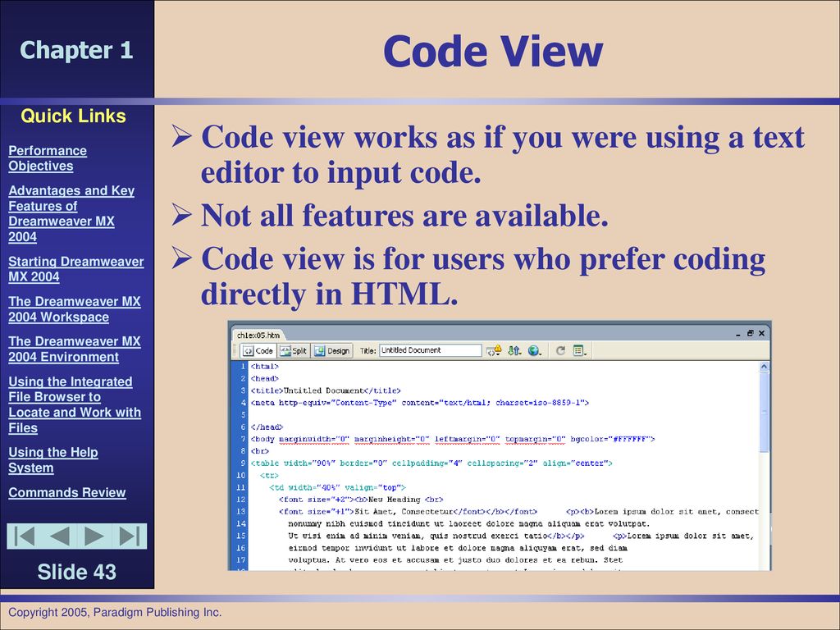The width and height of the screenshot is (840, 630).
Task: Open The Dreamweaver MX 2004 Environment link
Action: 75,349
